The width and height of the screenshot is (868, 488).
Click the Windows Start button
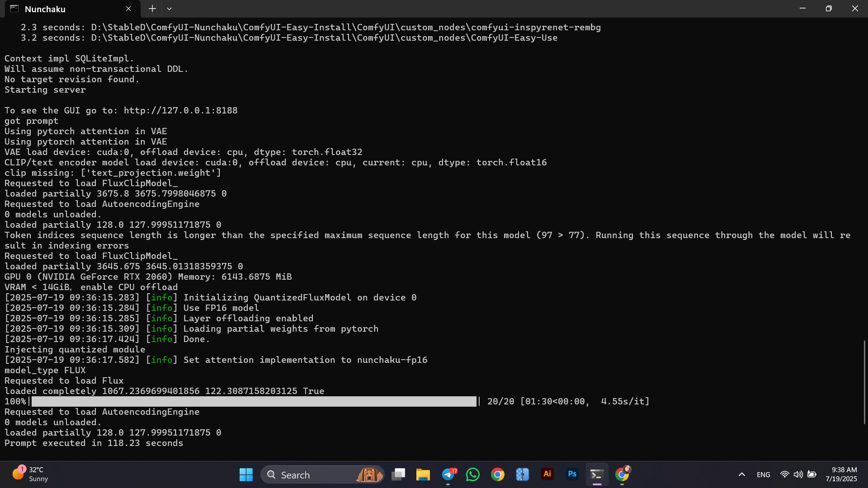246,474
